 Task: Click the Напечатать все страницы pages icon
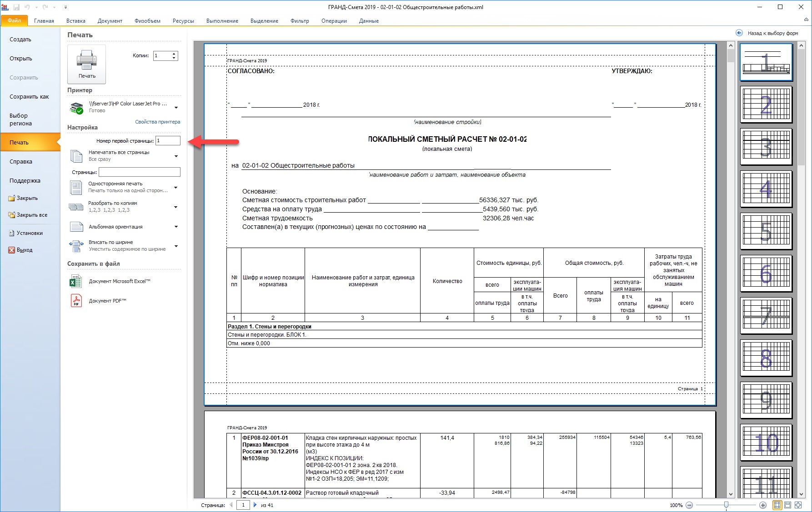76,156
